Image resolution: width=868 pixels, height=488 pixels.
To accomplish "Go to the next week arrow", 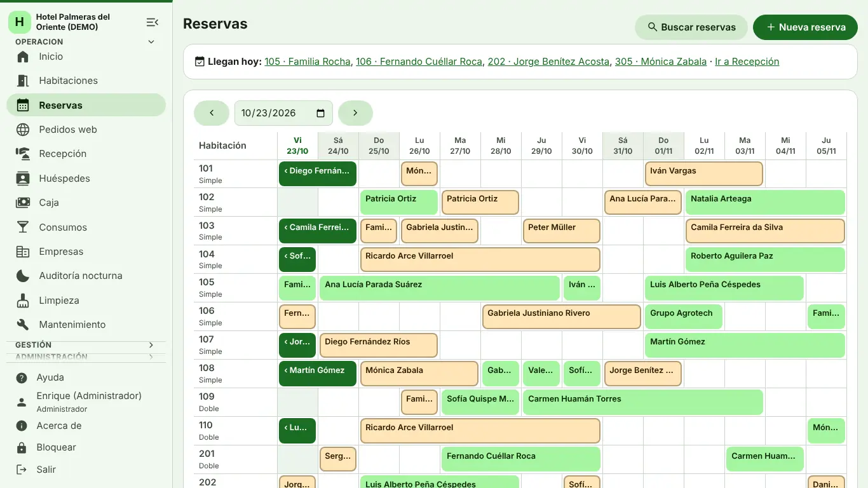I will click(x=355, y=113).
